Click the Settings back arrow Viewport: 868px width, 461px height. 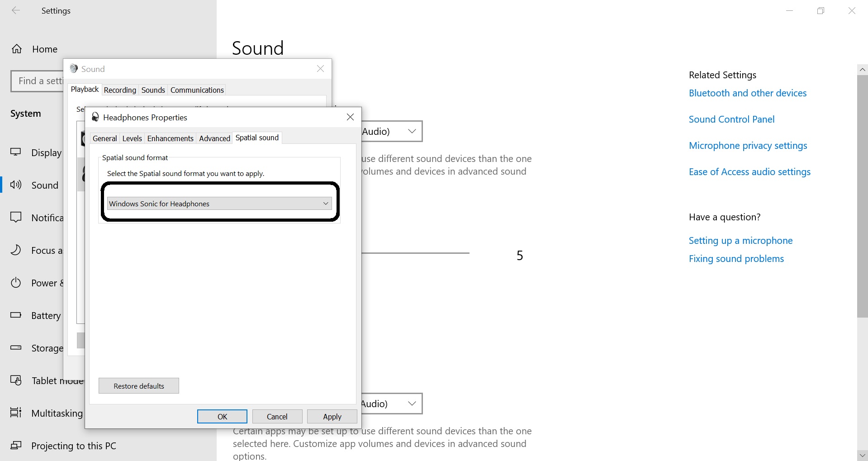tap(16, 10)
